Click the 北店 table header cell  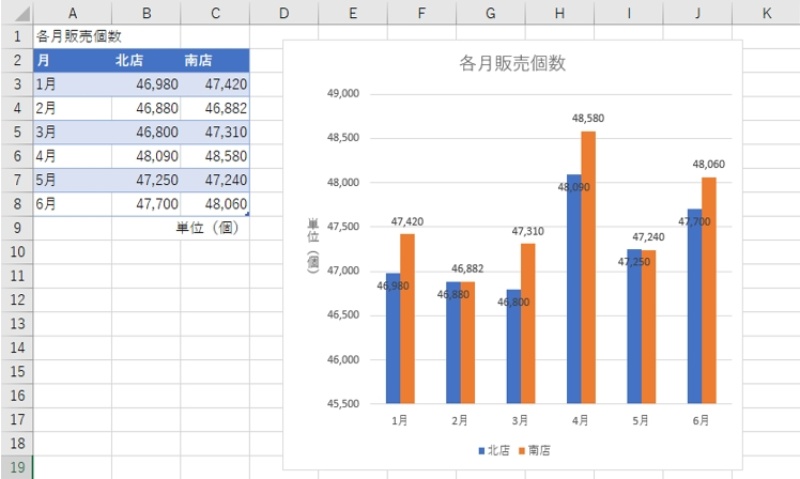coord(146,60)
